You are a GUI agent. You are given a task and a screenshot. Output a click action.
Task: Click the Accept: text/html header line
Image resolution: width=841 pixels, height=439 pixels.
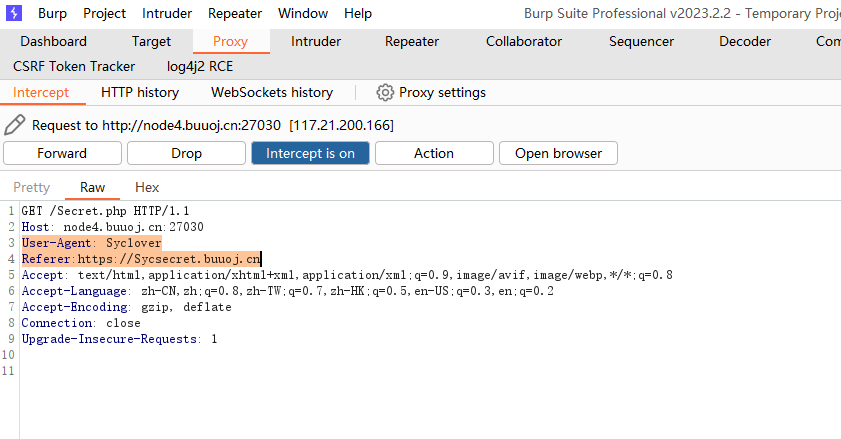[347, 275]
